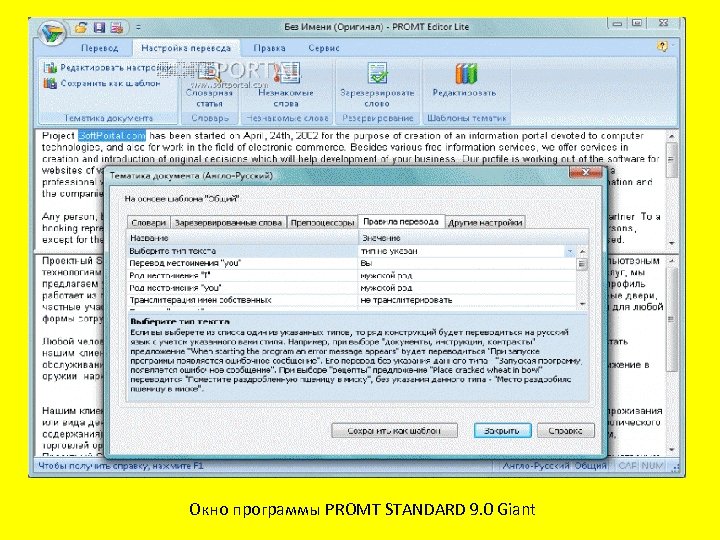
Task: Click the Редактировать books icon
Action: [x=466, y=73]
